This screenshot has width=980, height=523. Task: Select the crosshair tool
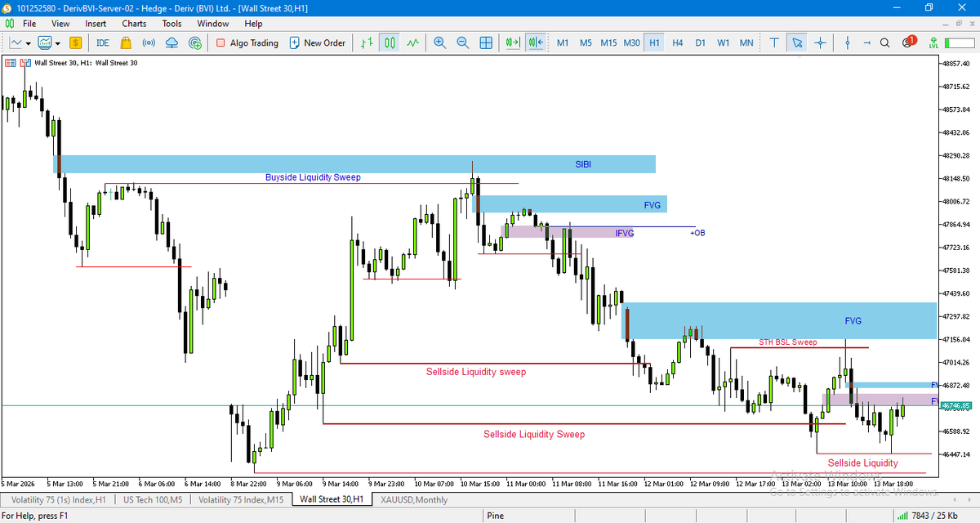819,42
